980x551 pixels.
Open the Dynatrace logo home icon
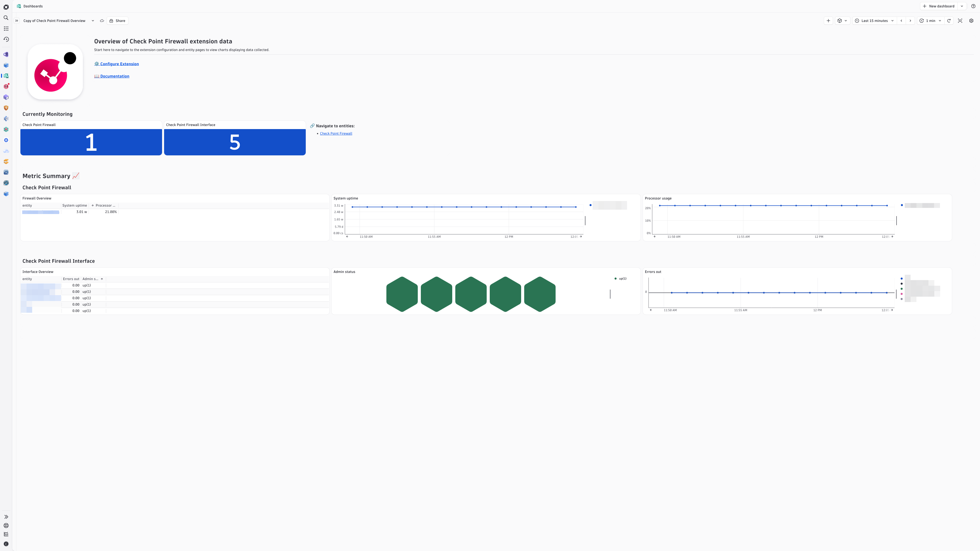(x=6, y=7)
